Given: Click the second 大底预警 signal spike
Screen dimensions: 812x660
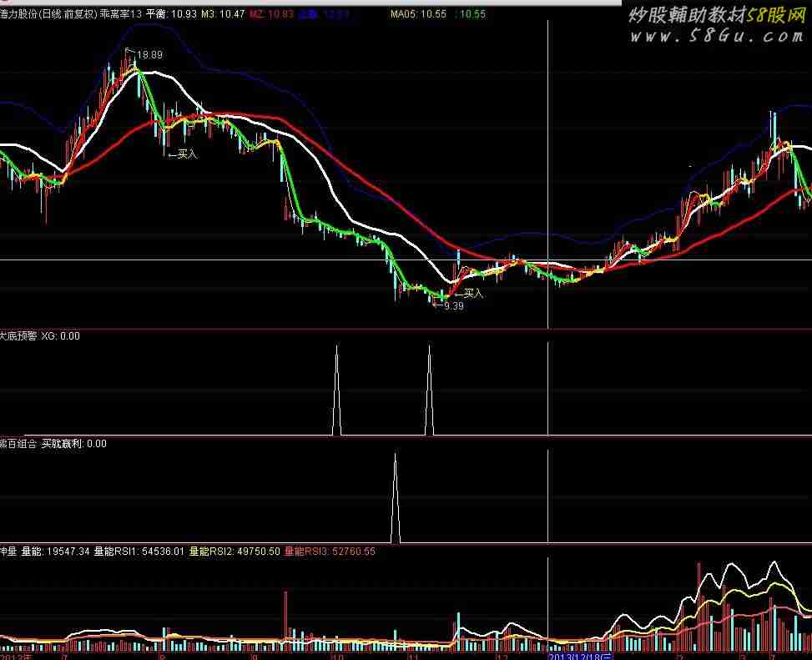Looking at the screenshot, I should point(429,390).
